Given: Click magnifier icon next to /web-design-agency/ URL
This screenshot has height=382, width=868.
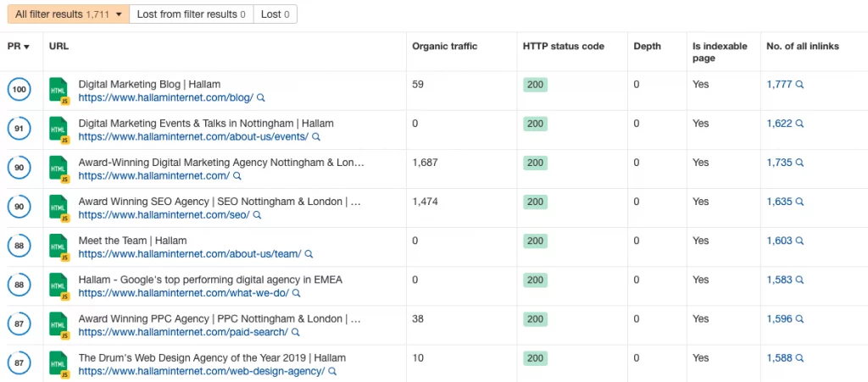Looking at the screenshot, I should [x=333, y=371].
